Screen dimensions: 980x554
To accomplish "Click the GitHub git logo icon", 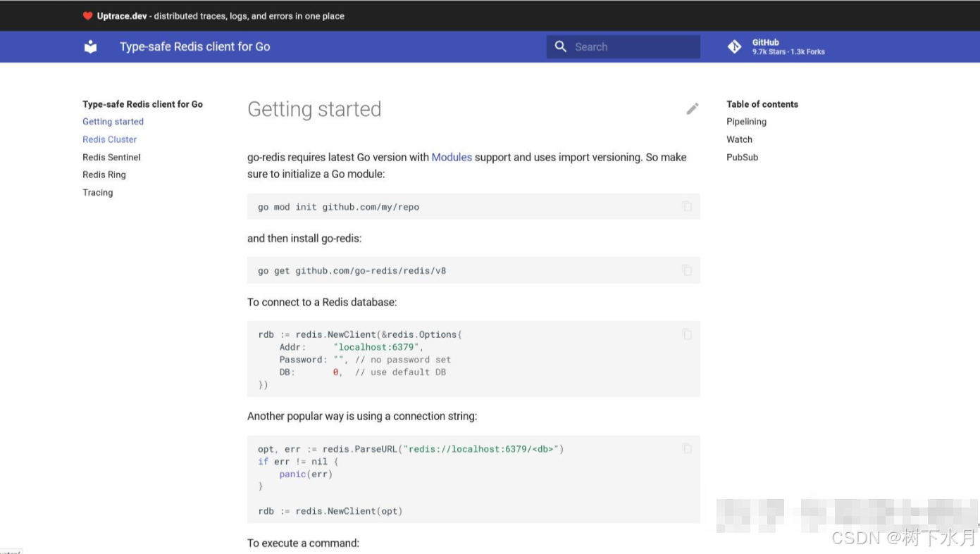I will 734,46.
